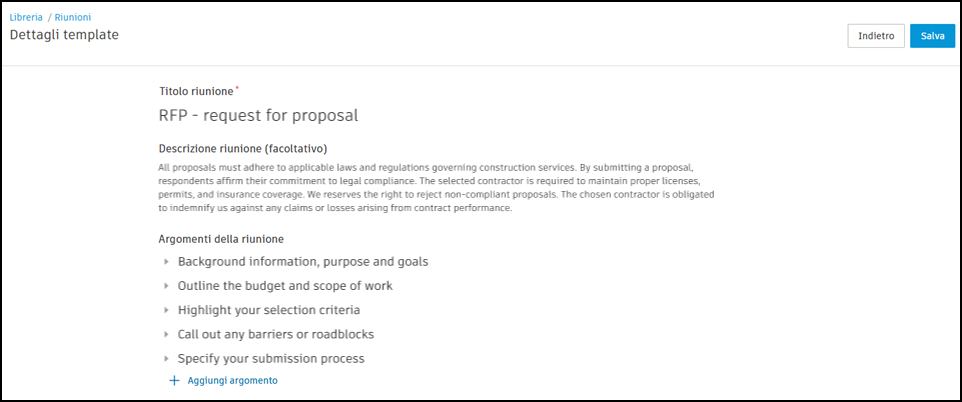
Task: Go to Libreria in the breadcrumb
Action: point(26,18)
